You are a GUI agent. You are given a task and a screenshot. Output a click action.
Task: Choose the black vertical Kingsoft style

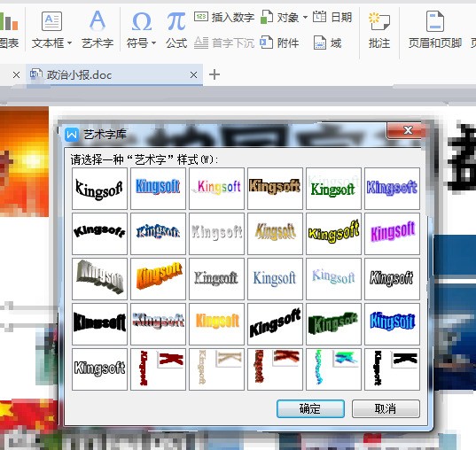392,369
